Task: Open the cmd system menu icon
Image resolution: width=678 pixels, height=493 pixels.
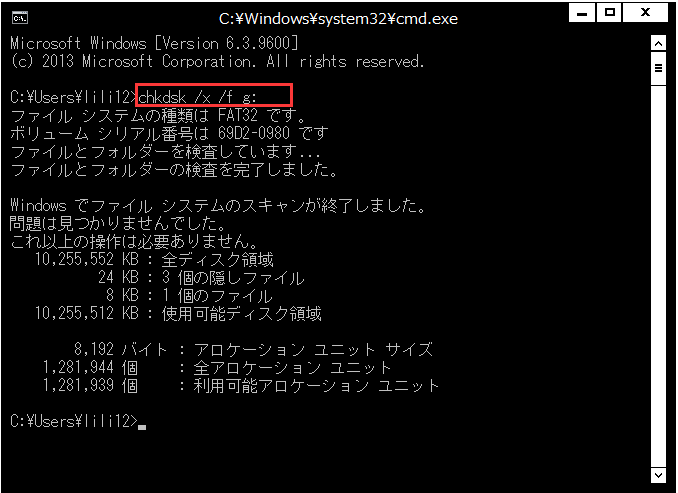Action: click(x=20, y=18)
